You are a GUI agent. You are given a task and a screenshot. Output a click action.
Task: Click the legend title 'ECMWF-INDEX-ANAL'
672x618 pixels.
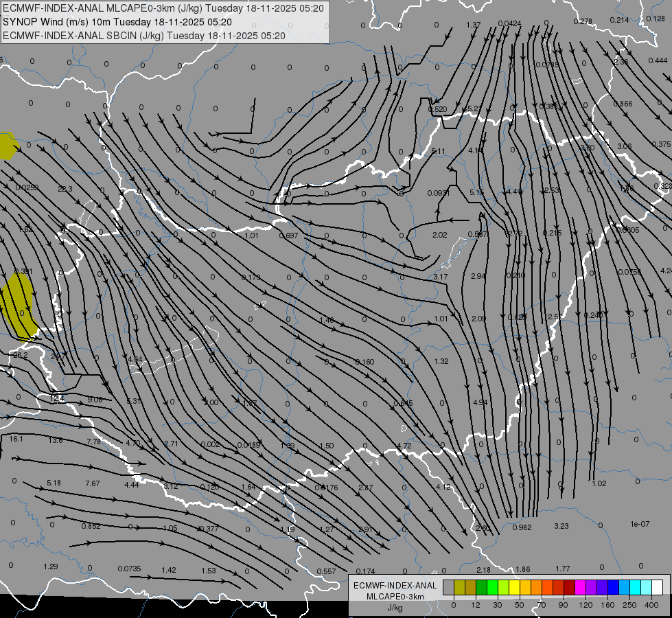point(395,586)
